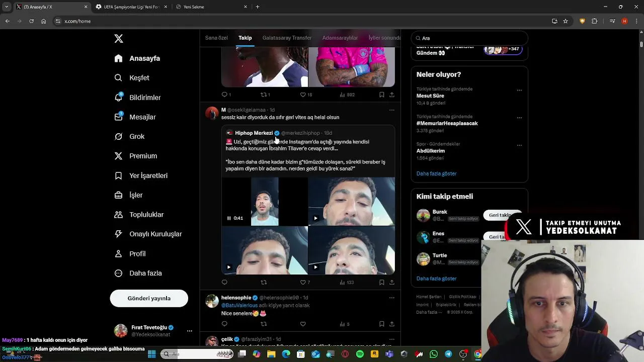The height and width of the screenshot is (362, 644).
Task: Reply to osekilgelamaa's Hiphop Merkezi quote post
Action: (x=224, y=283)
